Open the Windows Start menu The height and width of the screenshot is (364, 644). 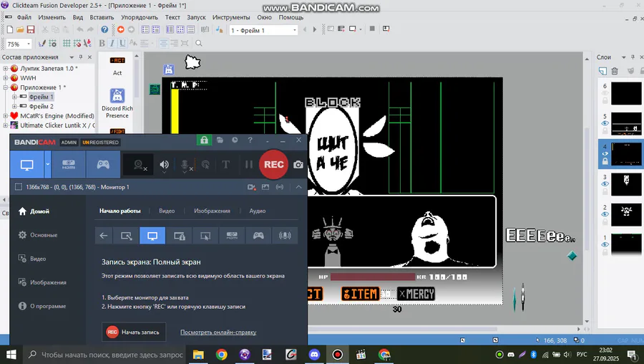pyautogui.click(x=11, y=355)
